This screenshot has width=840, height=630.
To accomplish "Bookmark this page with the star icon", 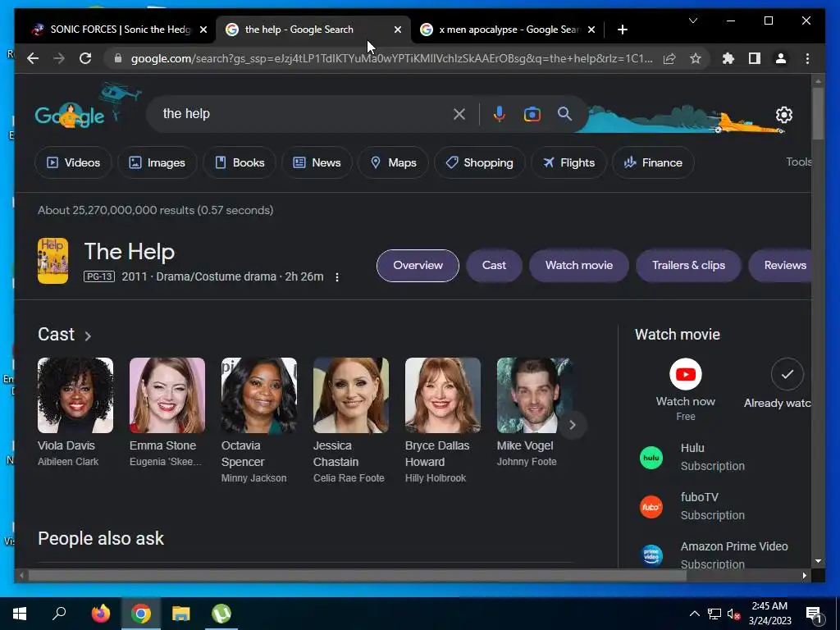I will click(696, 58).
